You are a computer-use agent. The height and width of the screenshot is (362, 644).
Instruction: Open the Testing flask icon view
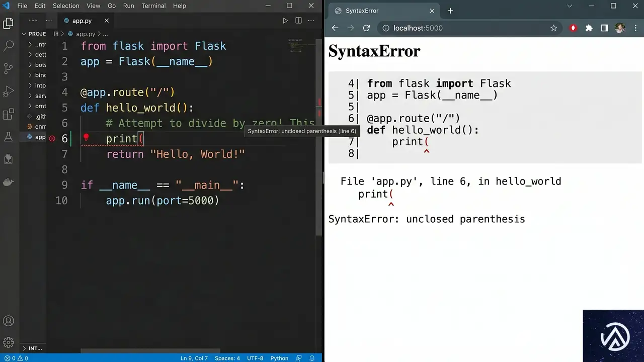coord(9,137)
